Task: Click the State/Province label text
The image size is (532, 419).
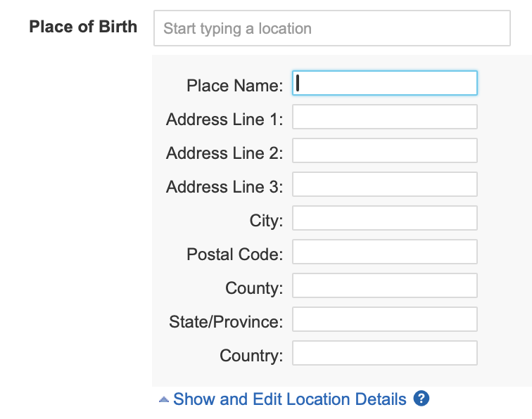Action: coord(226,322)
